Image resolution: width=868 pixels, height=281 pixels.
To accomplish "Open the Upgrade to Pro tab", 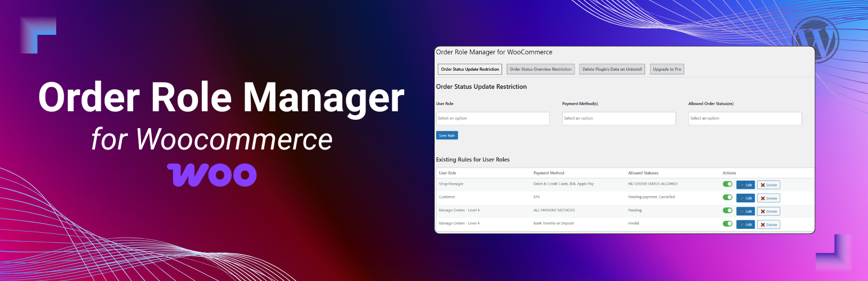I will point(667,69).
